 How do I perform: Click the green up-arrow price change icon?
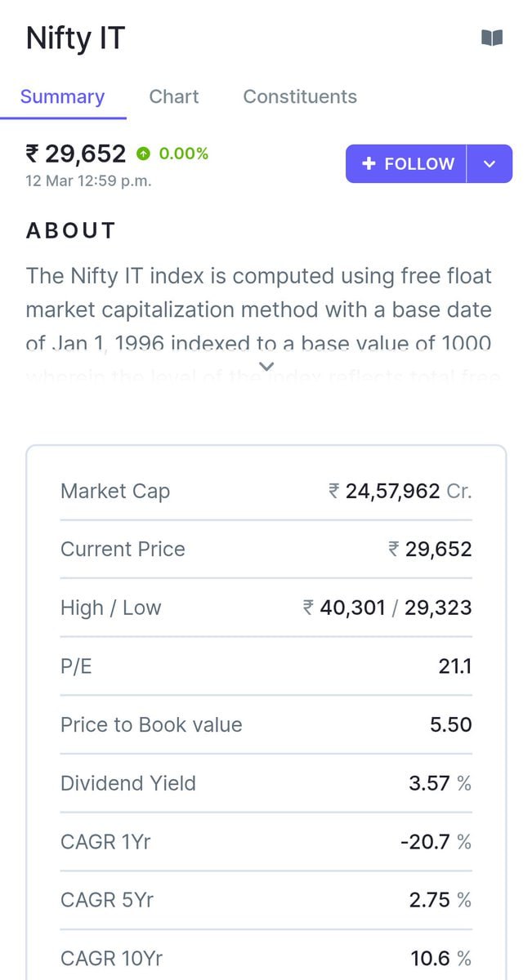pyautogui.click(x=144, y=154)
